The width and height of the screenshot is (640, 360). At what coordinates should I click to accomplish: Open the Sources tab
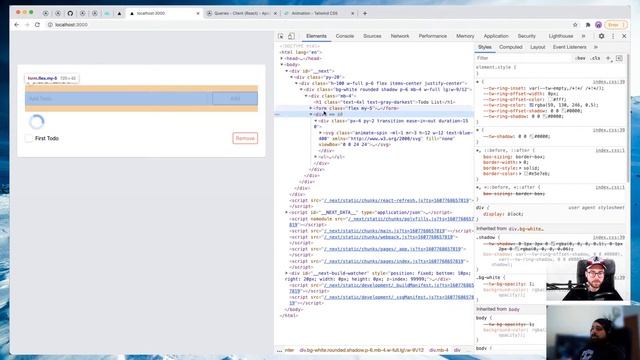point(372,36)
